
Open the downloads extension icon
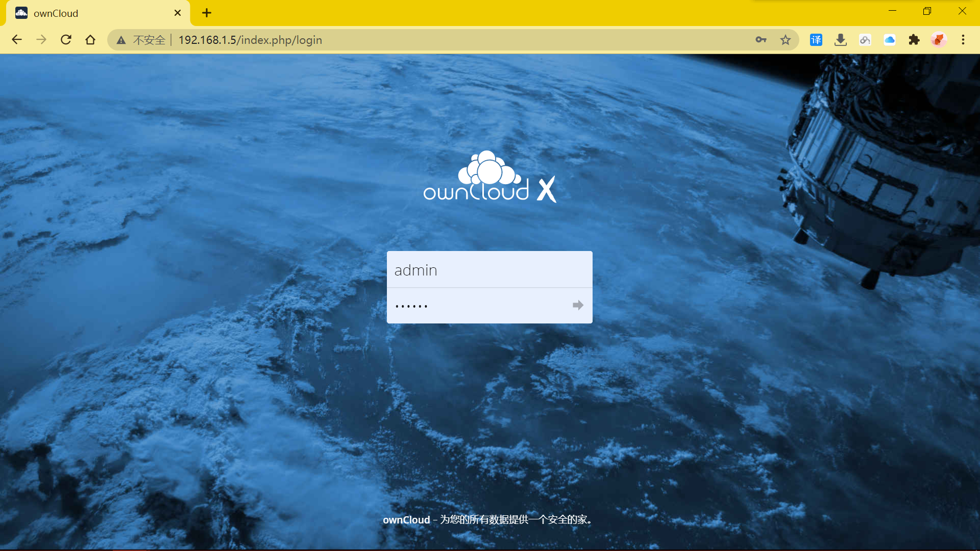[x=841, y=40]
